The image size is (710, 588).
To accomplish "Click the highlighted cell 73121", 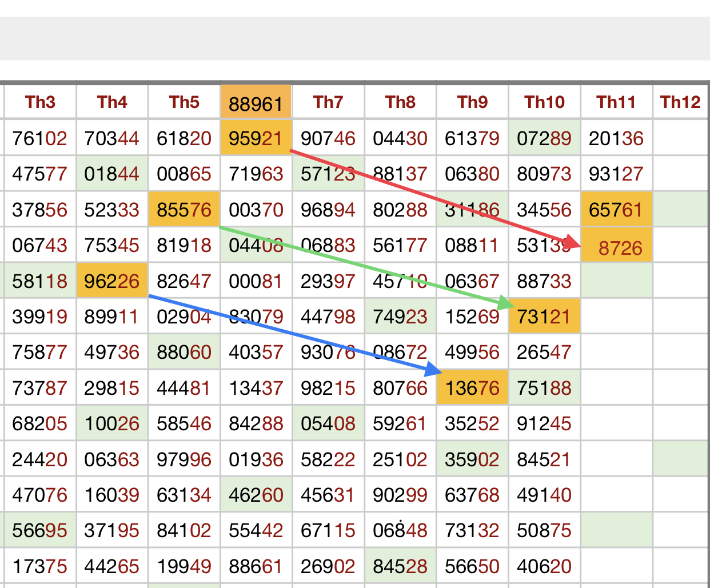I will (x=544, y=316).
